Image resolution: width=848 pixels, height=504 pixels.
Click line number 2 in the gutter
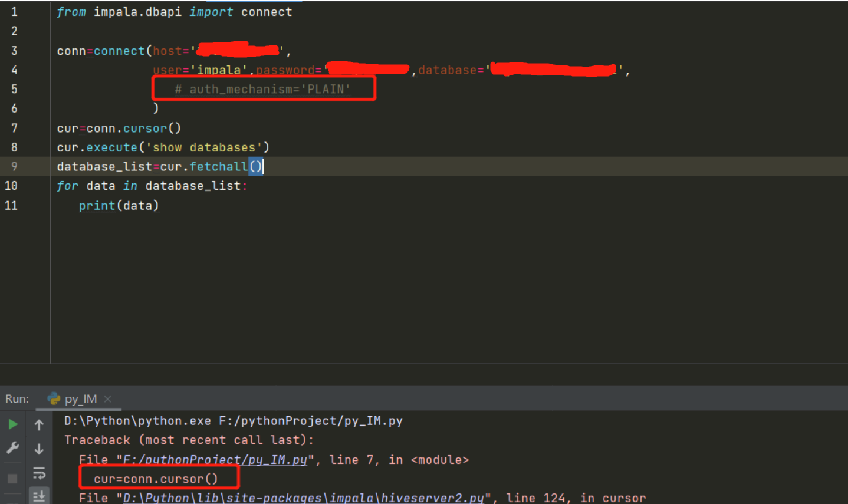tap(14, 31)
